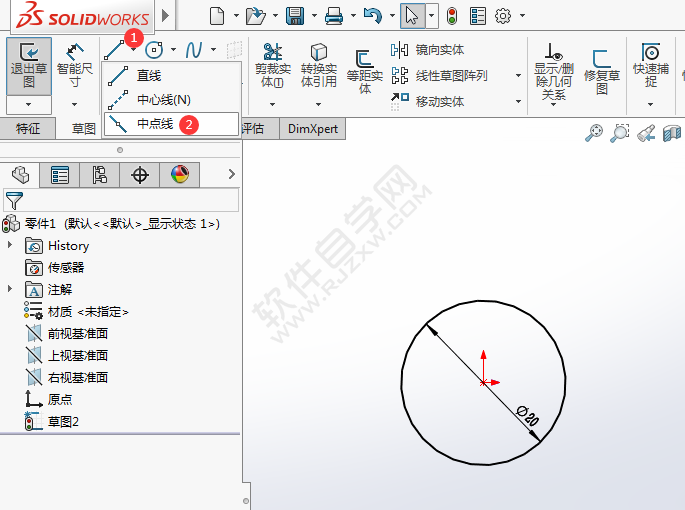Open the DisplayManager color ball tab
This screenshot has height=510, width=685.
(x=180, y=175)
